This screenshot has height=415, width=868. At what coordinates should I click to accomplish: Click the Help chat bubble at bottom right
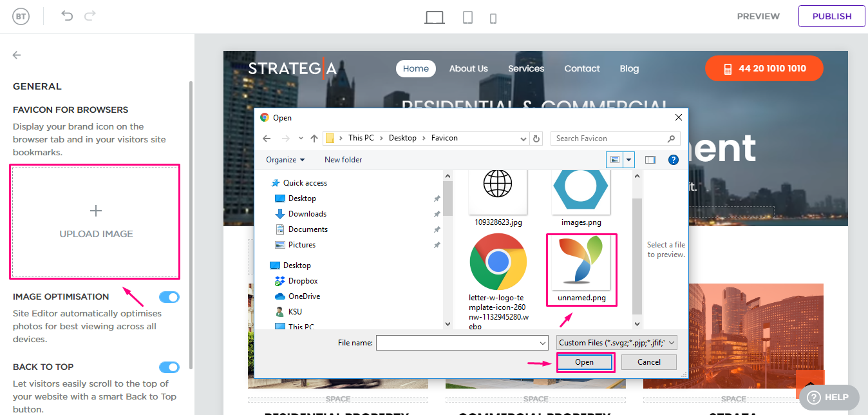829,397
